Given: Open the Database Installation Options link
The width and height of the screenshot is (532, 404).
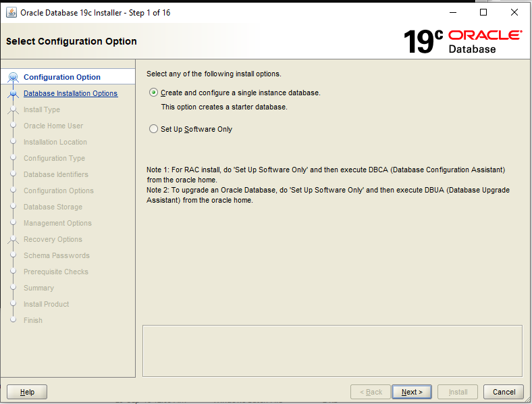Looking at the screenshot, I should [71, 93].
